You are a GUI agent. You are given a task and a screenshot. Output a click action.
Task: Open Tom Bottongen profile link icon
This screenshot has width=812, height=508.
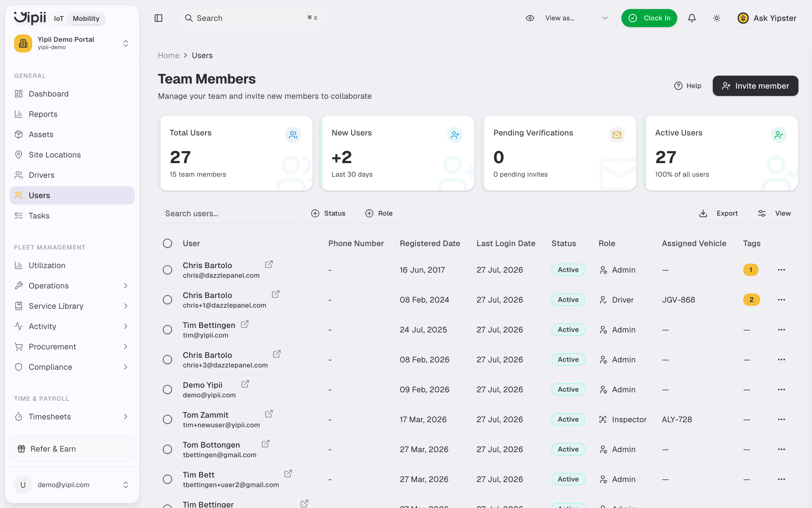[265, 443]
